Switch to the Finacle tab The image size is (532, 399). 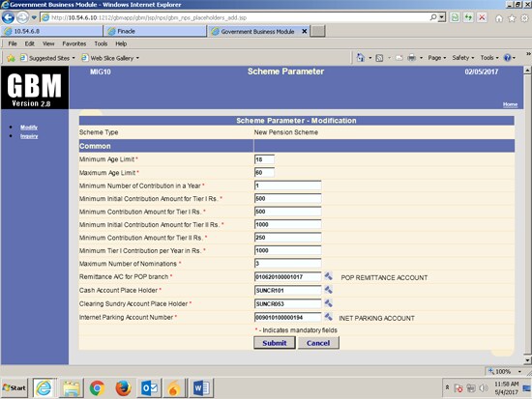pyautogui.click(x=155, y=31)
